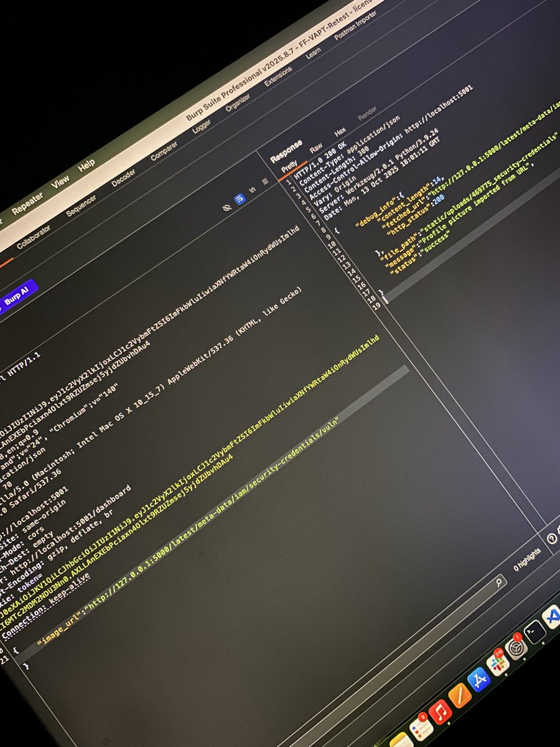Click the Response panel heading
560x747 pixels.
(287, 151)
